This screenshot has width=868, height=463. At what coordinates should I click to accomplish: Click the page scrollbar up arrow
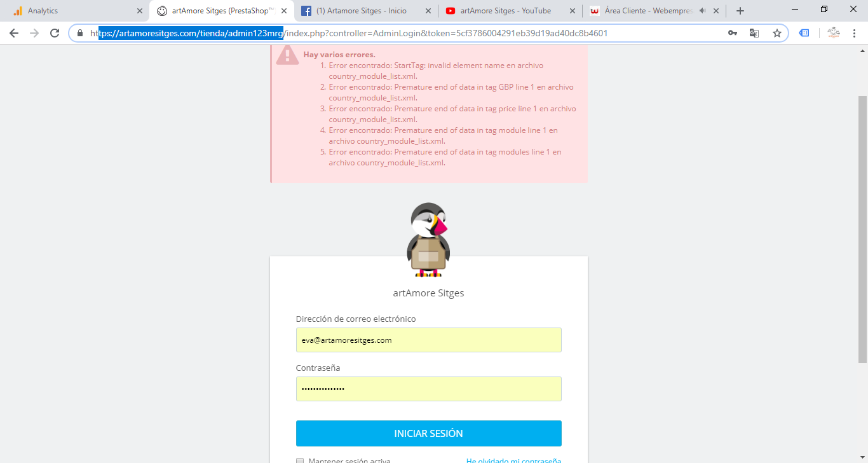[x=862, y=50]
